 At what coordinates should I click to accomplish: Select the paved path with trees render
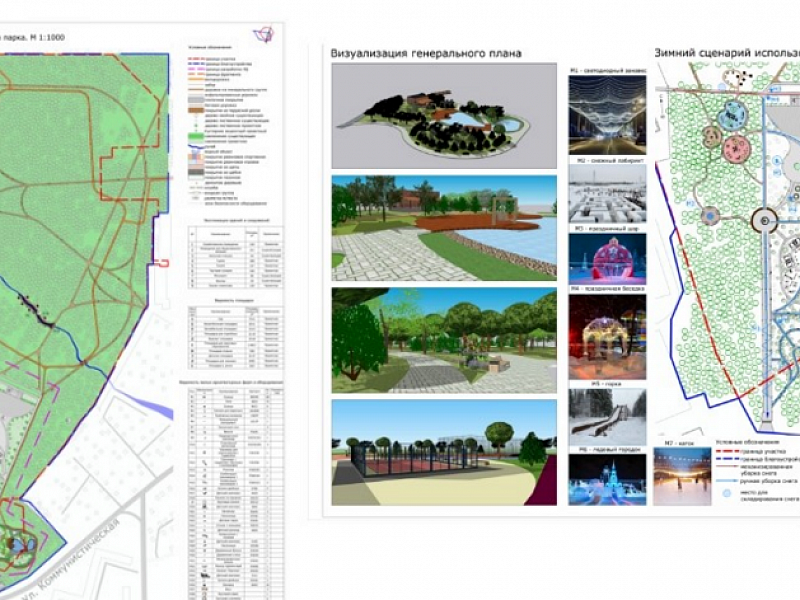tap(444, 340)
